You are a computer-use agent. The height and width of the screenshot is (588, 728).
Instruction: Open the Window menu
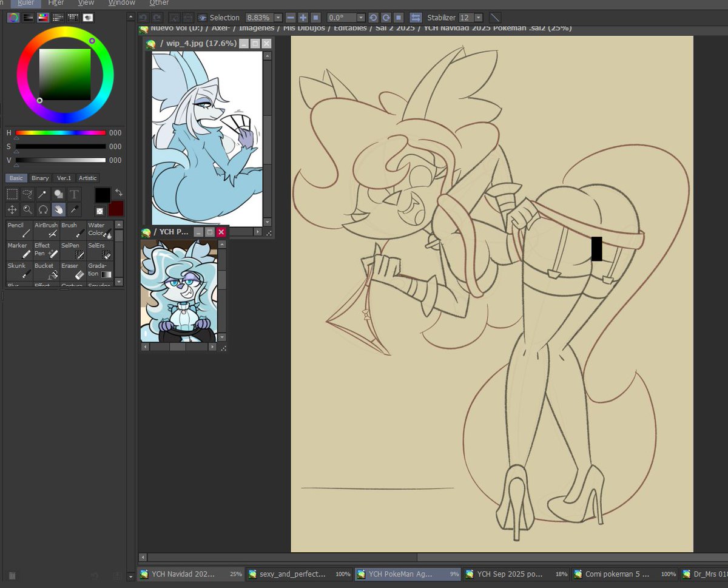tap(121, 3)
